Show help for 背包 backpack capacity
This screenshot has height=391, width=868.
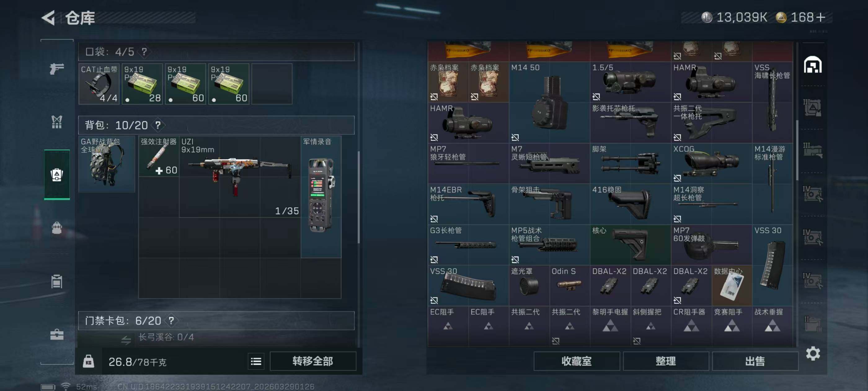point(158,125)
